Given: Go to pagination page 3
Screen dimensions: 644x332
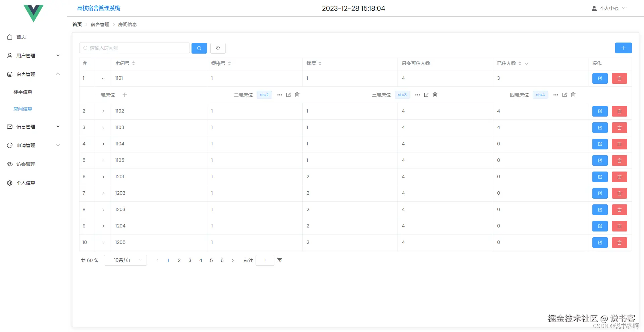Looking at the screenshot, I should (190, 260).
